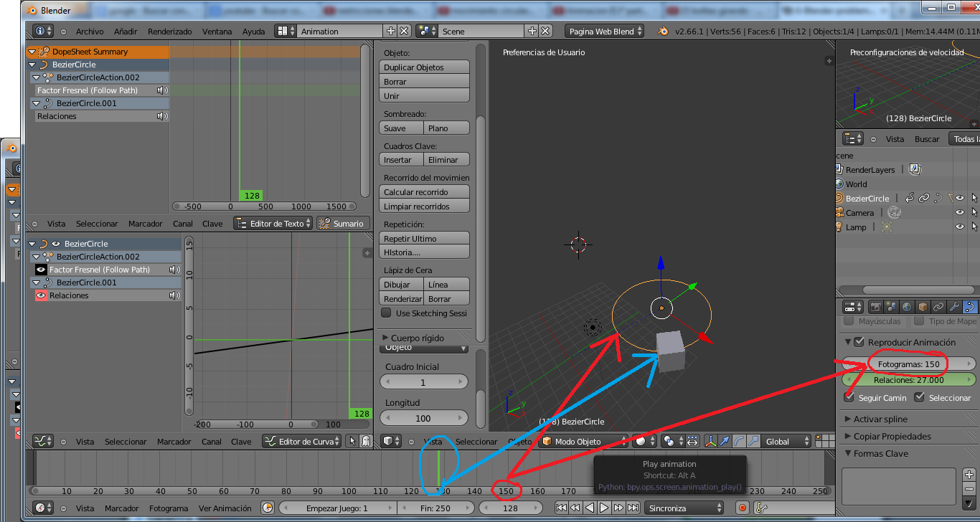Image resolution: width=980 pixels, height=522 pixels.
Task: Open the Ventana menu
Action: (217, 32)
